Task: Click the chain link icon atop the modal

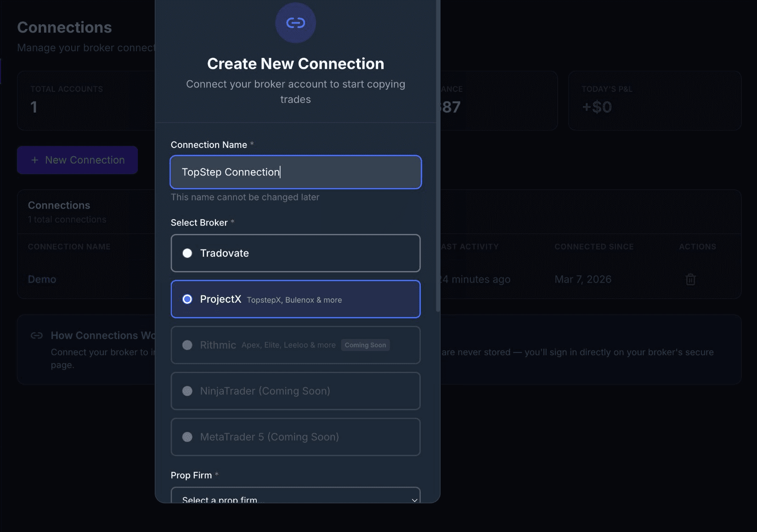Action: [295, 23]
